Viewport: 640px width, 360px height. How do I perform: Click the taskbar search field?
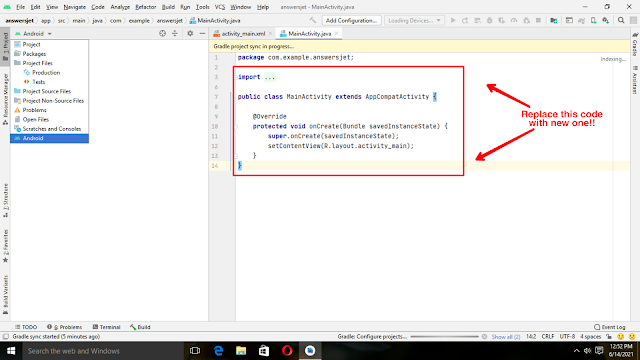[103, 351]
